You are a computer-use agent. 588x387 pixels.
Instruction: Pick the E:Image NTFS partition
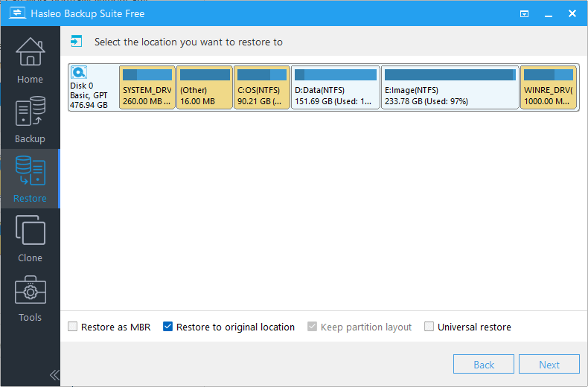point(450,88)
